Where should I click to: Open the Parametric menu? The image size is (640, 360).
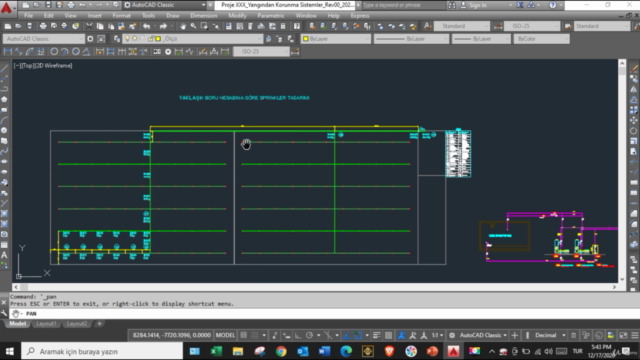point(271,16)
